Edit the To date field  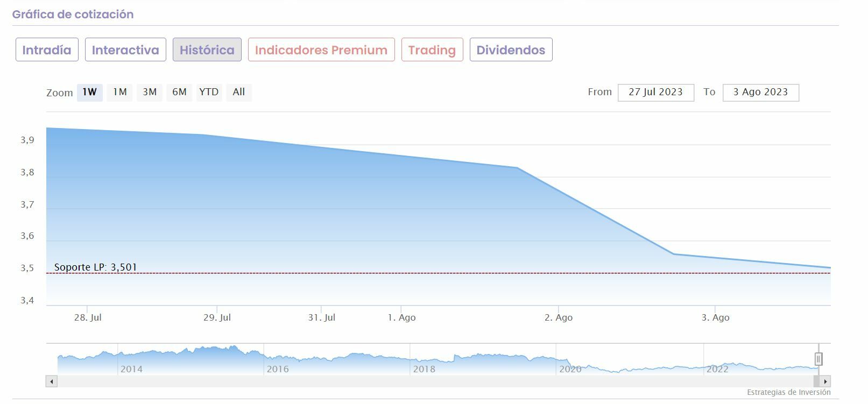pos(760,93)
